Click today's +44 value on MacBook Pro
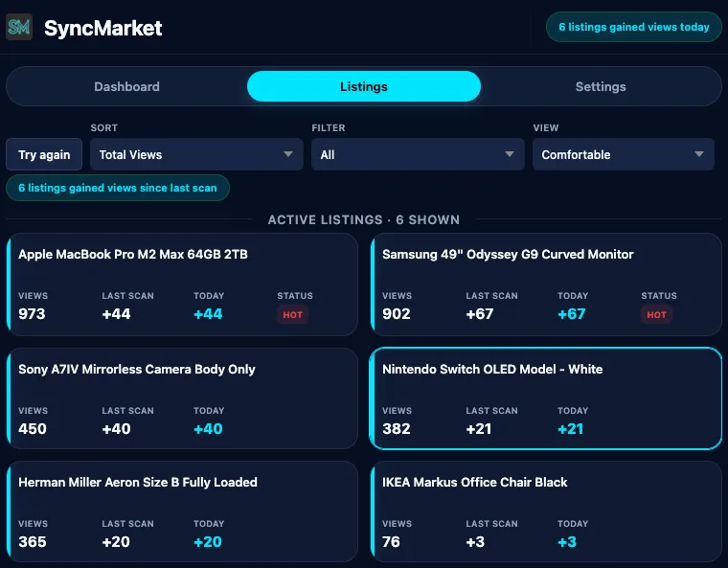Screen dimensions: 728x568 (208, 314)
